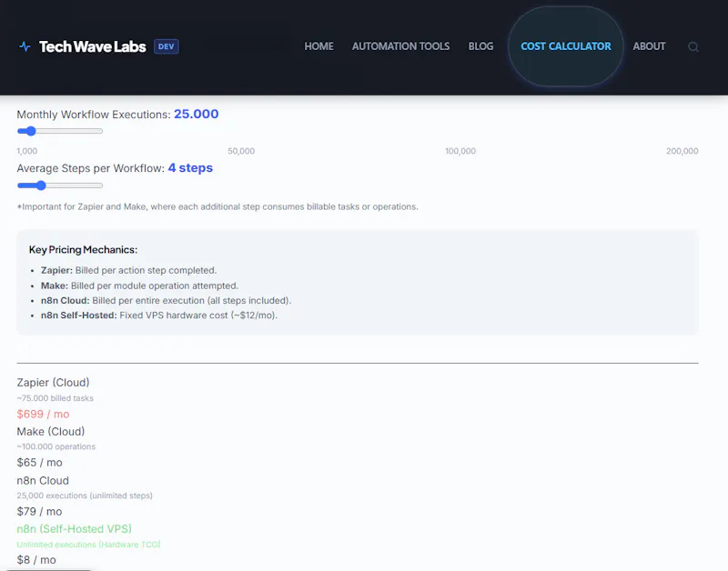Click the $65 / mo price
The height and width of the screenshot is (571, 728).
point(39,463)
